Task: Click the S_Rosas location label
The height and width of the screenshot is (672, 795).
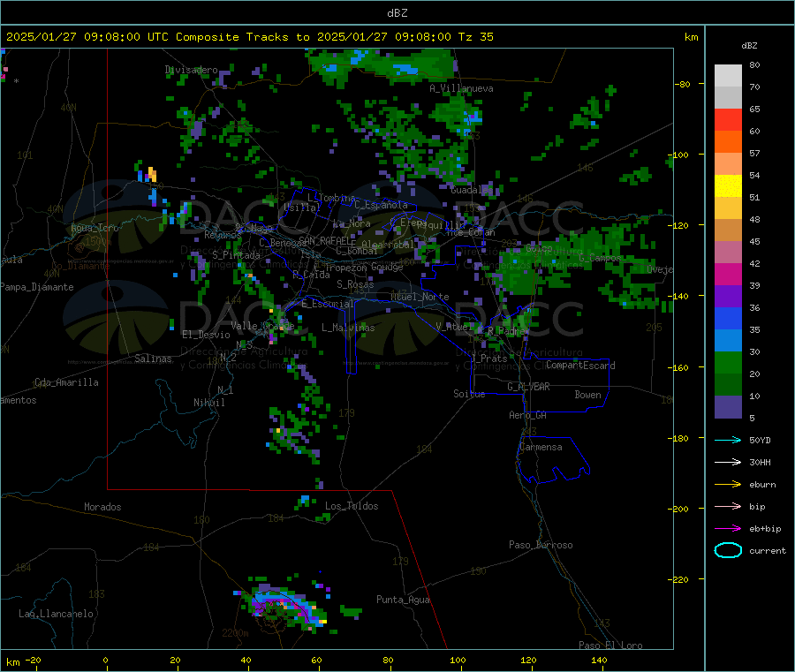Action: [355, 284]
